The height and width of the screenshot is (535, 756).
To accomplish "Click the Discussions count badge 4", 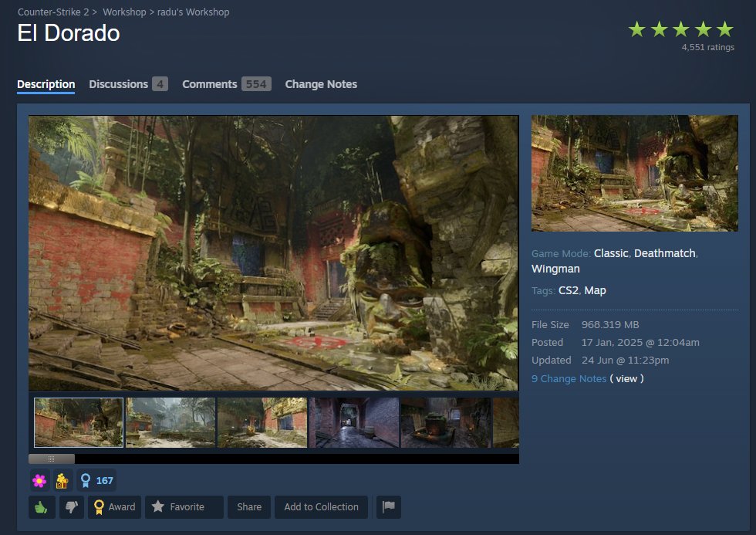I will pyautogui.click(x=160, y=84).
